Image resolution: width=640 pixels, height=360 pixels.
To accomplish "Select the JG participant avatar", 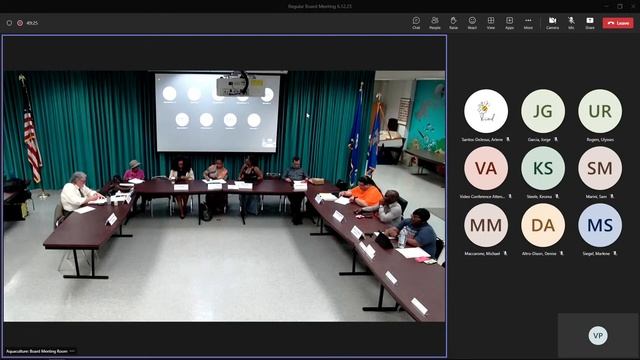I will pos(543,111).
